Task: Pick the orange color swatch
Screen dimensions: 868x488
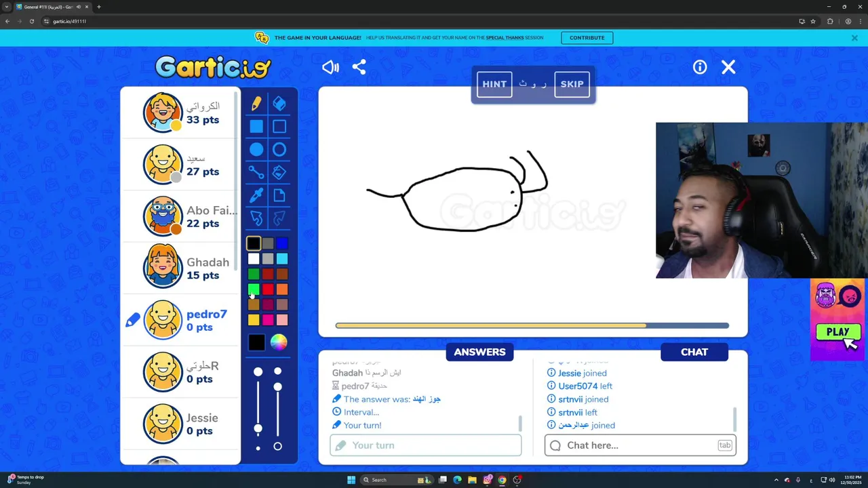Action: (x=282, y=289)
